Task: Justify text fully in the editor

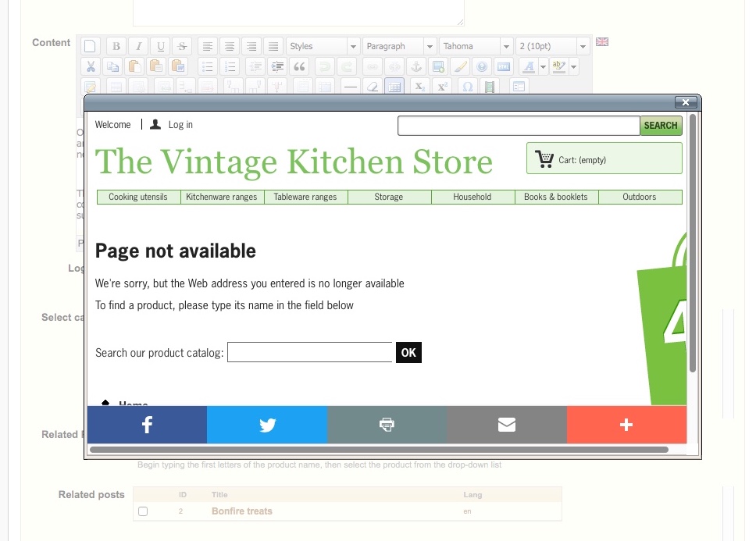Action: coord(273,46)
